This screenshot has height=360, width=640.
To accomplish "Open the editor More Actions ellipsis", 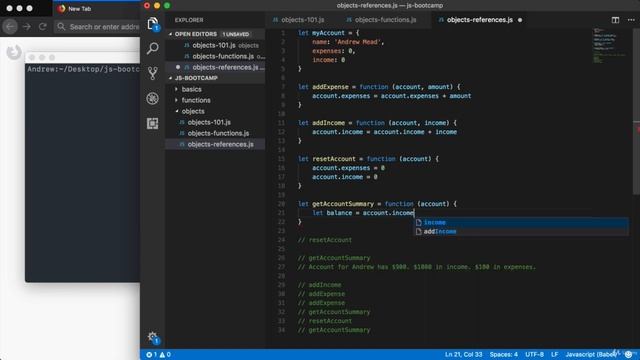I will click(631, 20).
